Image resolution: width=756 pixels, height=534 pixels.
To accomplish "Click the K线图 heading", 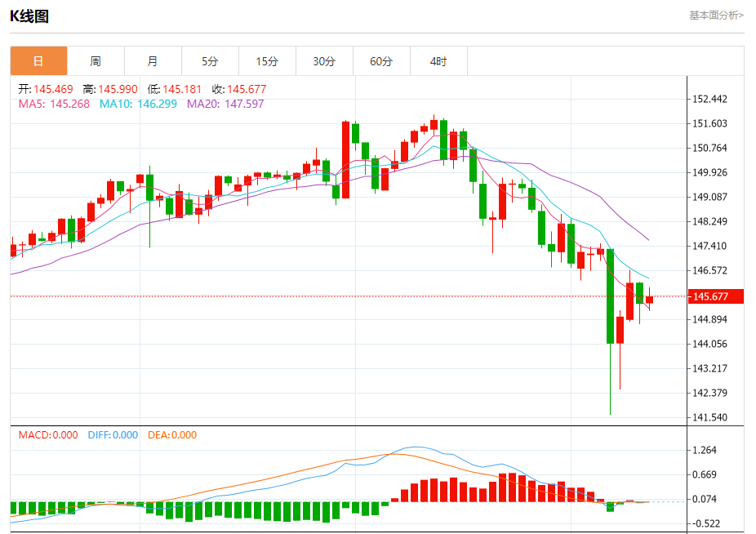I will [29, 16].
